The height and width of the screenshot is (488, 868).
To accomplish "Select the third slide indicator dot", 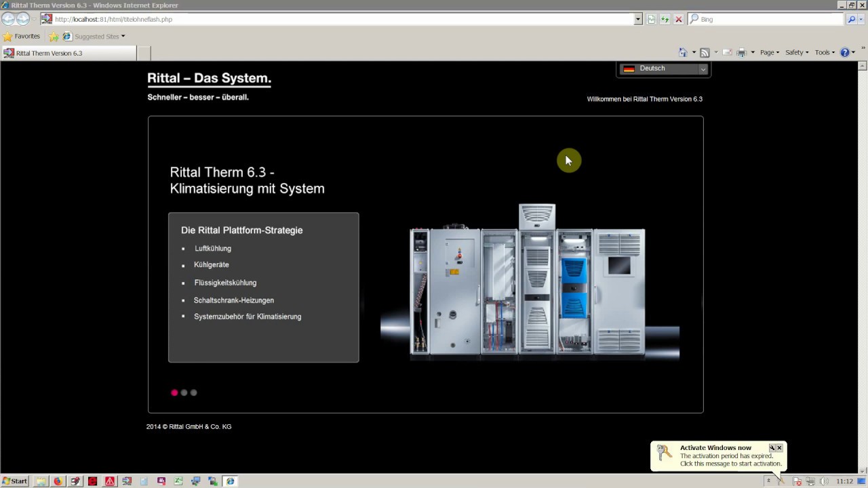I will coord(193,392).
